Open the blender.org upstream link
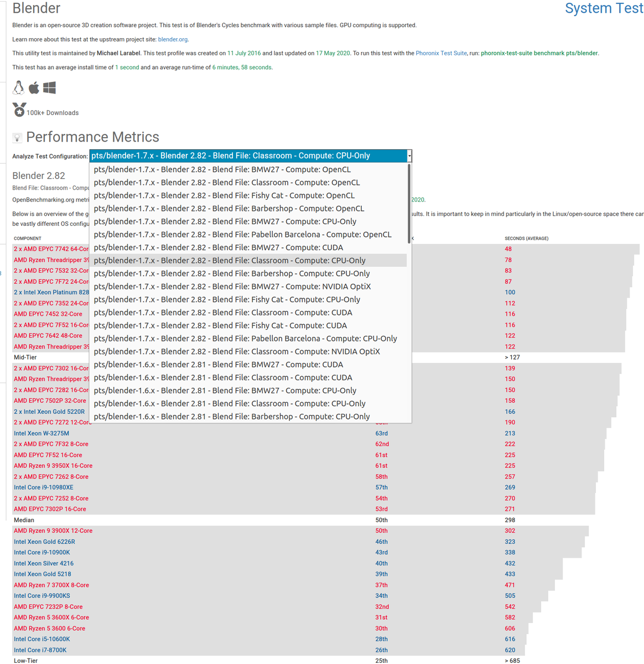The height and width of the screenshot is (664, 644). (173, 39)
